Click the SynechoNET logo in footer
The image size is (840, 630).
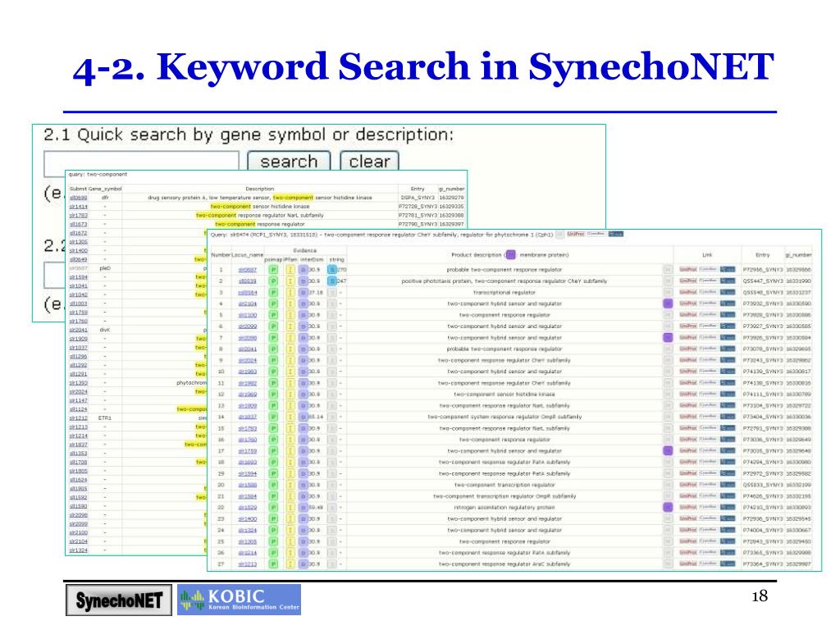(119, 600)
